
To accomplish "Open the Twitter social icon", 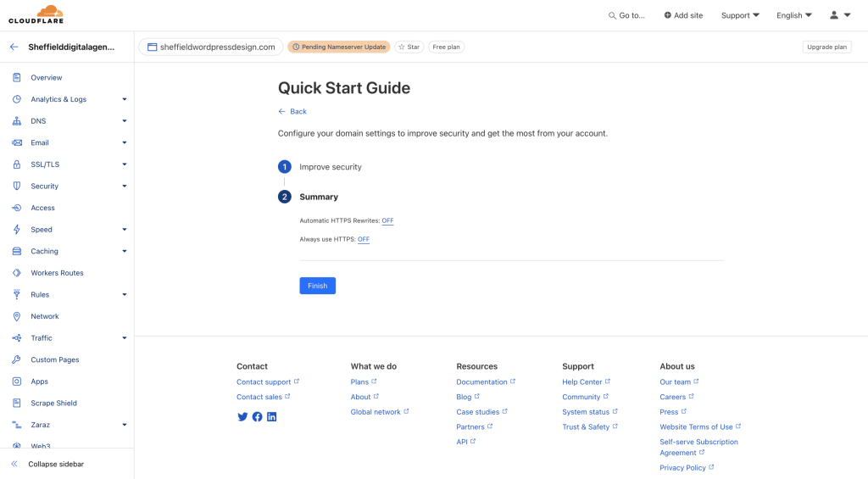I will point(242,417).
